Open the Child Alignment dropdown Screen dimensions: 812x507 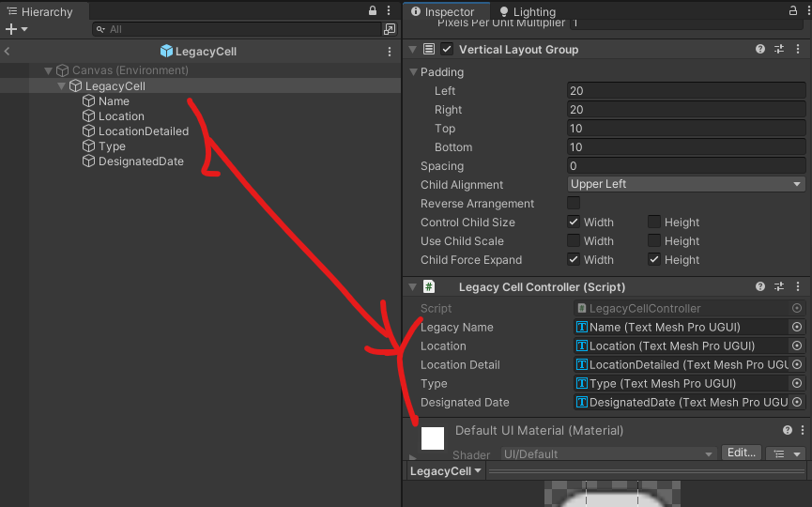tap(686, 184)
